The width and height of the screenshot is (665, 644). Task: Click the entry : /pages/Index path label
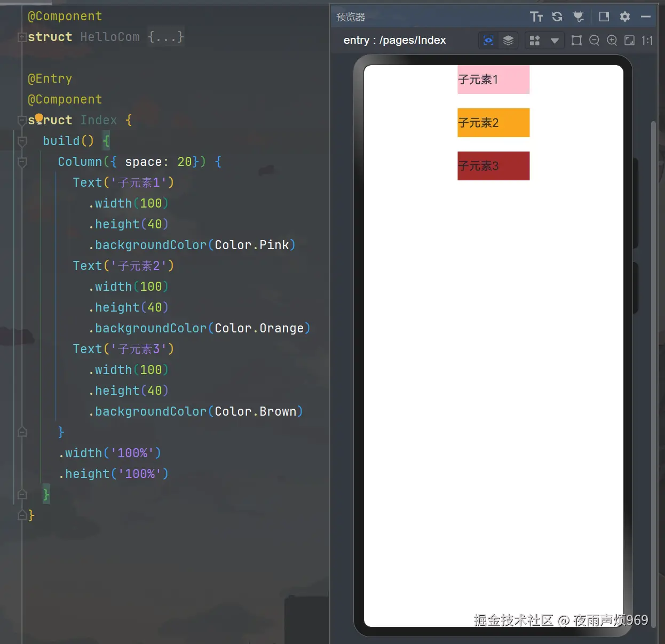[394, 40]
